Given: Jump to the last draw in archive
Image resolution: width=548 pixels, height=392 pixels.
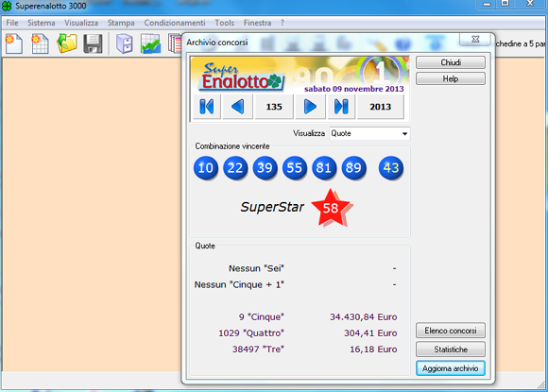Looking at the screenshot, I should pos(341,107).
